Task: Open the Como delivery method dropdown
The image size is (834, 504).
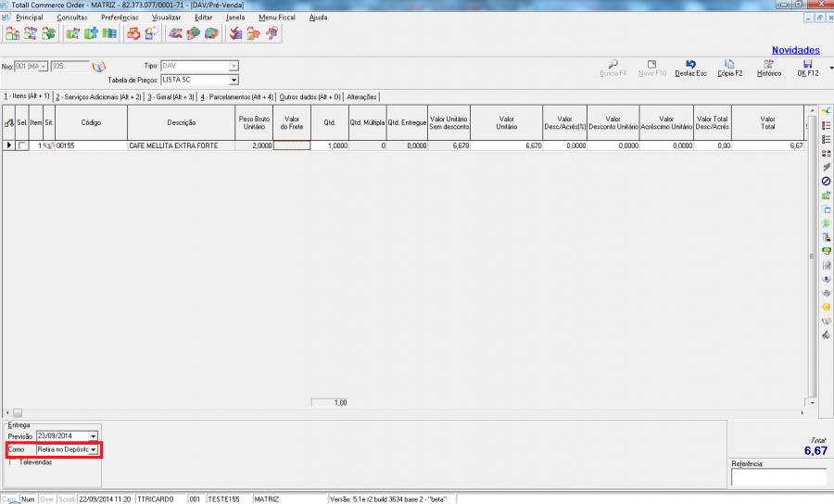Action: click(94, 449)
